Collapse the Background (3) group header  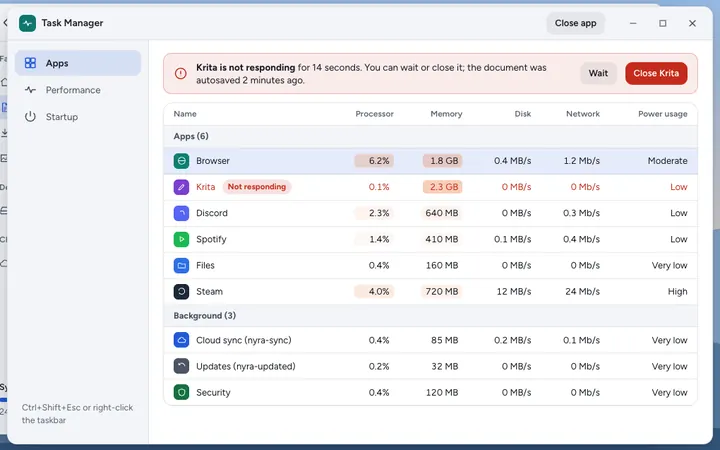point(430,316)
